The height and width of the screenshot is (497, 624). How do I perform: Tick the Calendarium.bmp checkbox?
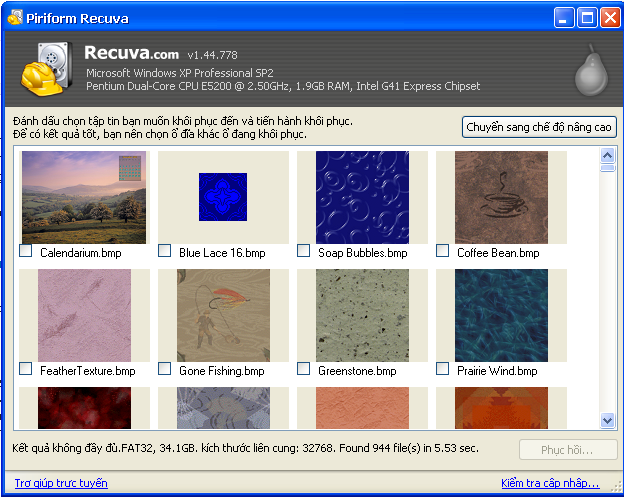click(x=26, y=251)
